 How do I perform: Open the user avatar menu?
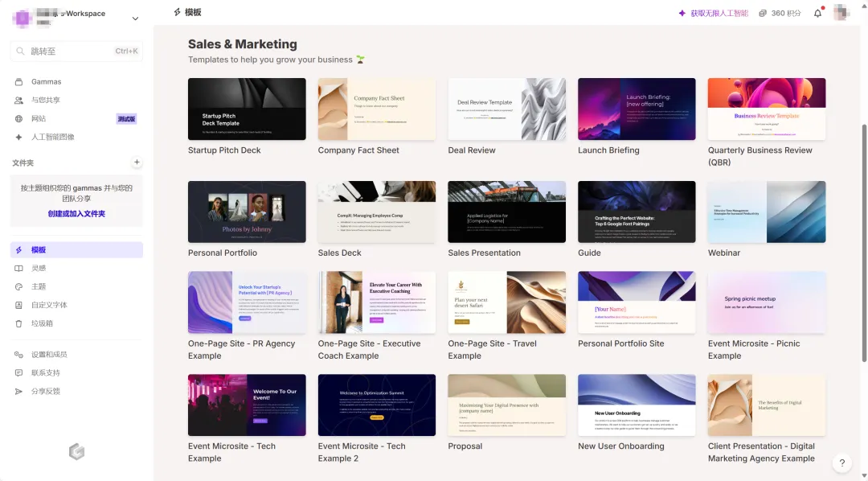[x=841, y=13]
